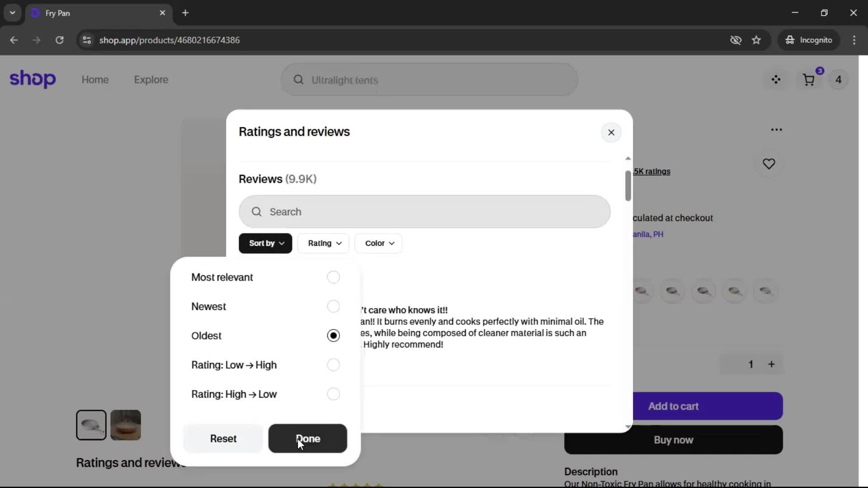868x488 pixels.
Task: Close the Ratings and reviews dialog
Action: tap(611, 132)
